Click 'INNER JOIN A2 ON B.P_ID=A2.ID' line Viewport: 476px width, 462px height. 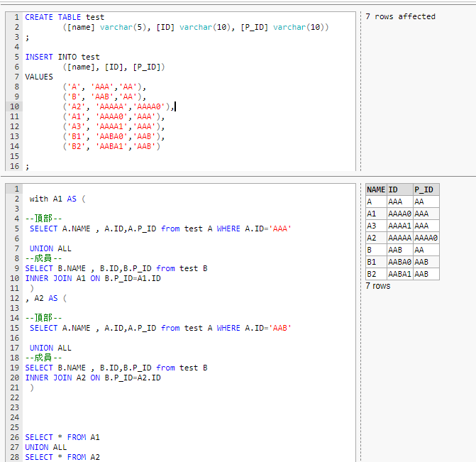tap(93, 378)
